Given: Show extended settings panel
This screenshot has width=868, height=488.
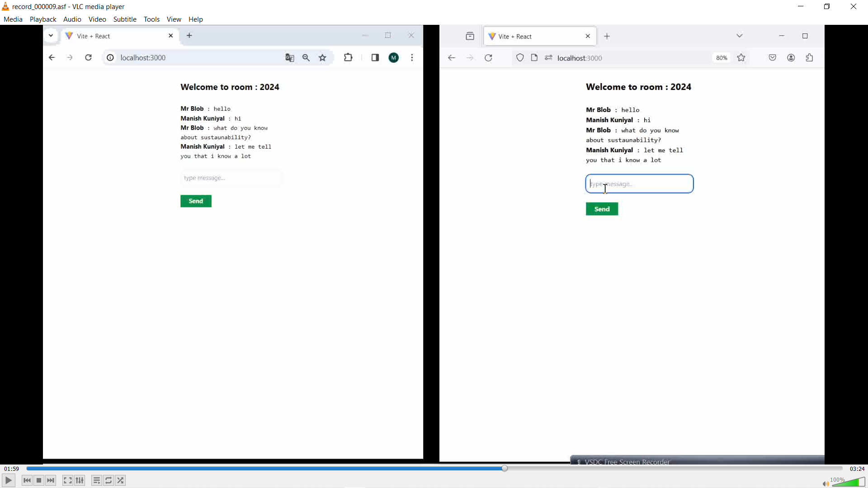Looking at the screenshot, I should coord(80,480).
